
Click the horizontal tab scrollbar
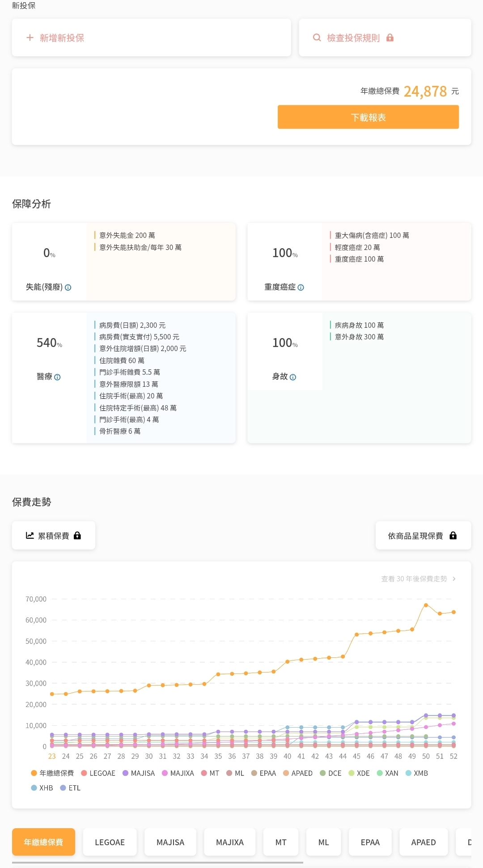[157, 862]
